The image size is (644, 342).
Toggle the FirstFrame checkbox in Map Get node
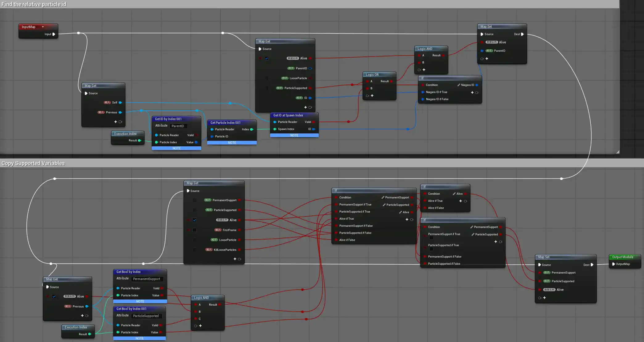tap(195, 230)
